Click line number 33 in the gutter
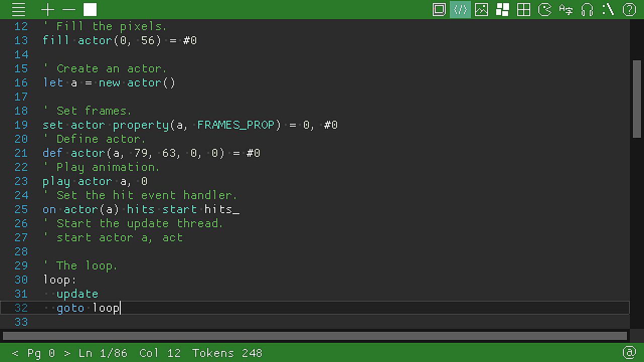 click(21, 322)
